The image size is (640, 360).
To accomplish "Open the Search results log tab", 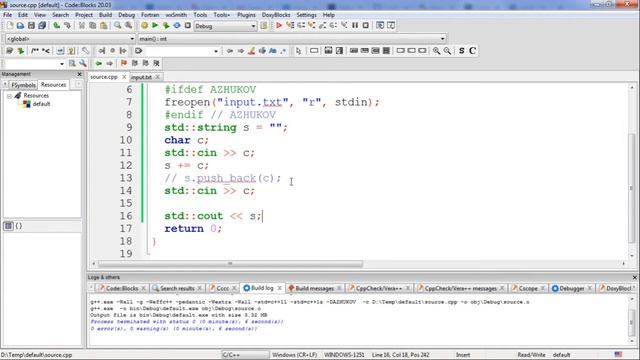I will (x=177, y=288).
